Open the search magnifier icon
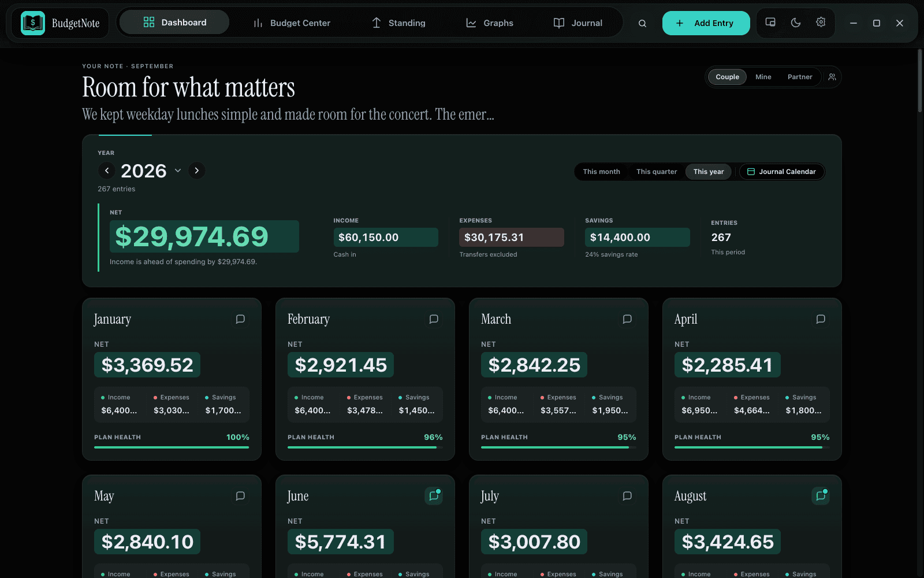Image resolution: width=924 pixels, height=578 pixels. point(642,23)
